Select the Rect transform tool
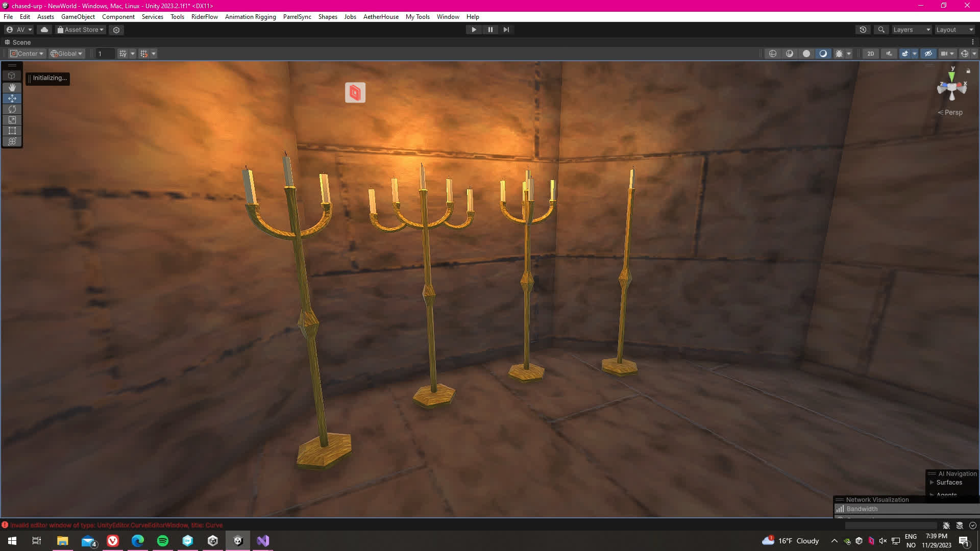 click(12, 131)
